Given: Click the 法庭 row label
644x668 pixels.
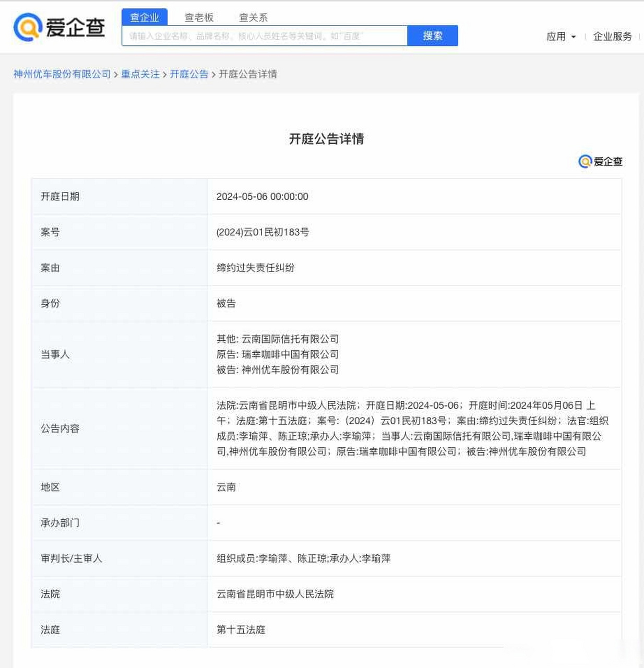Looking at the screenshot, I should pos(50,630).
